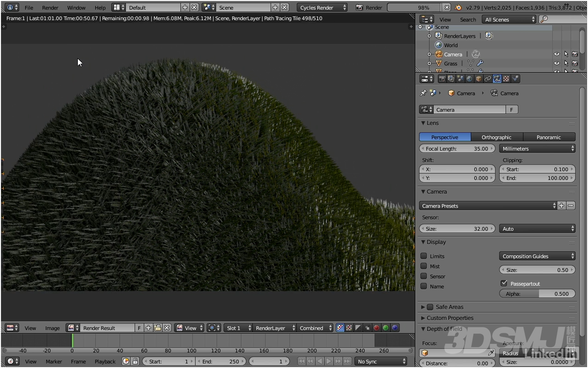Open the All Scenes outliner display dropdown

pyautogui.click(x=509, y=19)
